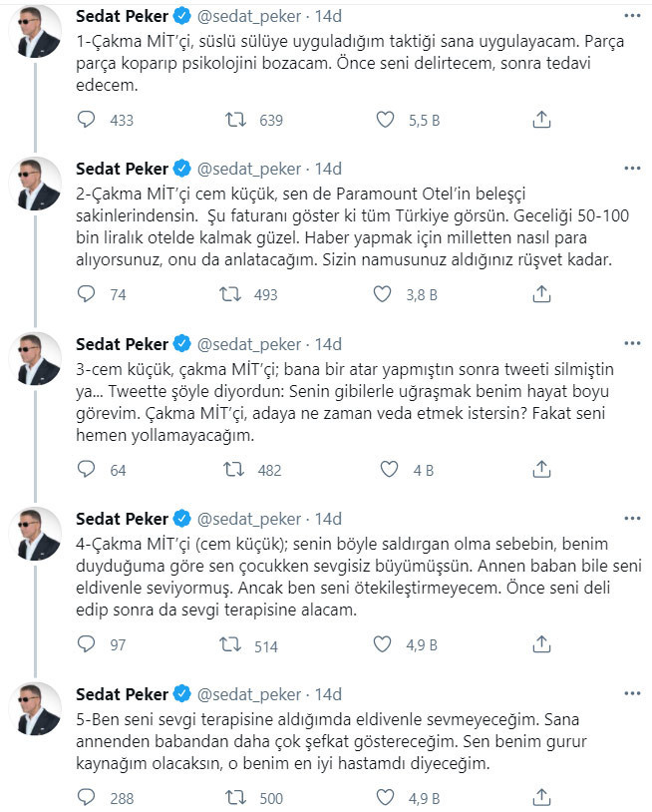Share the tweet about 'sevgi terapisi'
Screen dimensions: 652x812
click(541, 797)
